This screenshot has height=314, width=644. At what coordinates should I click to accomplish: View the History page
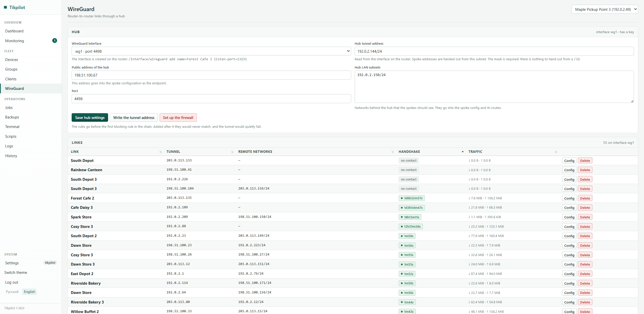31,156
